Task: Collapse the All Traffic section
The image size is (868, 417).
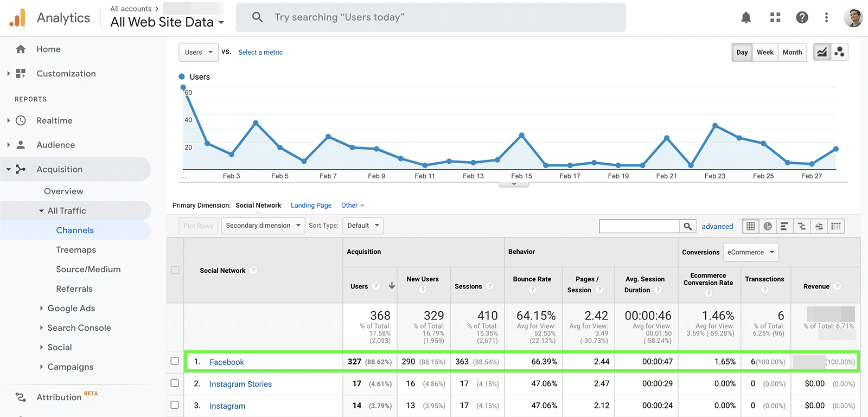Action: click(x=41, y=211)
